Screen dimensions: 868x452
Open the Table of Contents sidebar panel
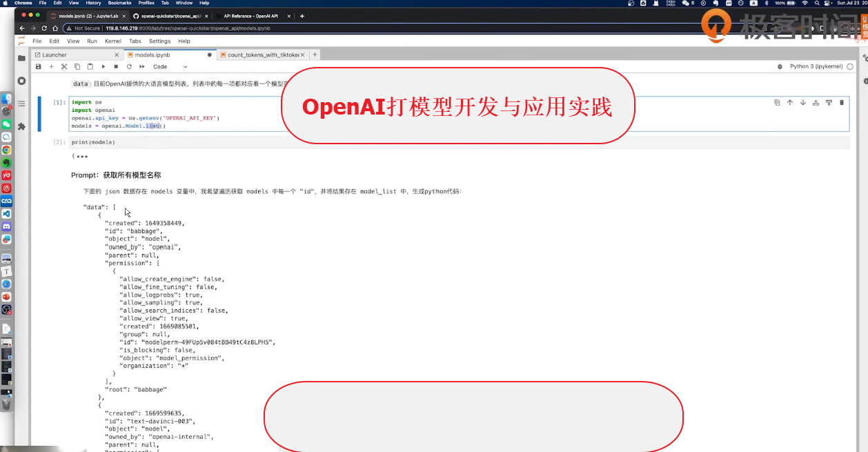pos(22,104)
